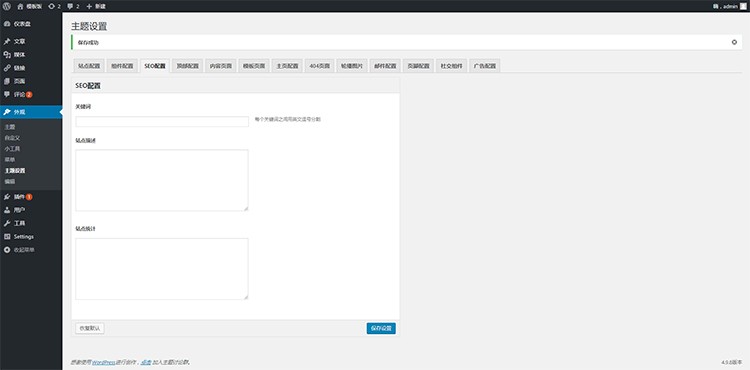Switch to 主页配置 tab

[x=287, y=66]
